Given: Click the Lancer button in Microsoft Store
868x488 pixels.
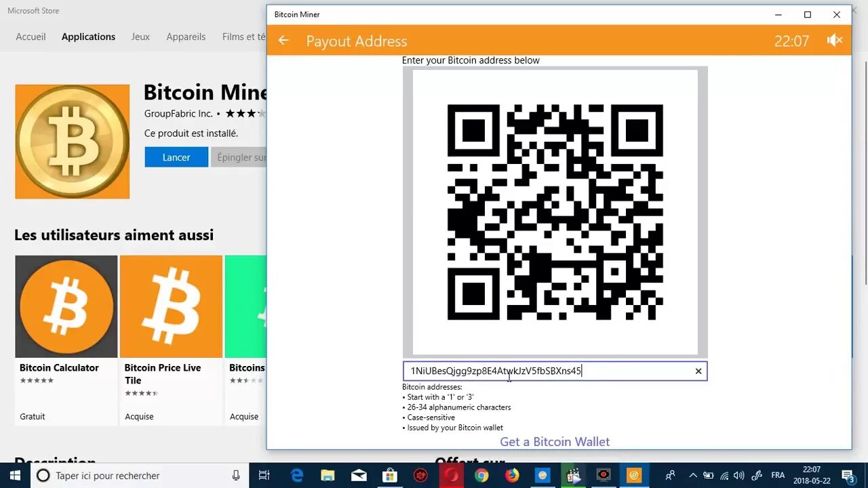Looking at the screenshot, I should coord(176,157).
